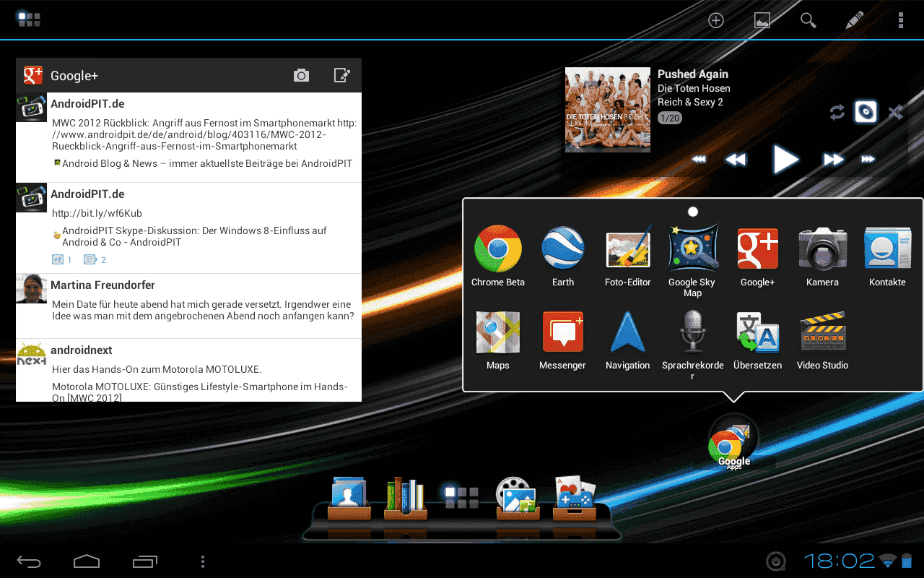Tap the power icon in system tray
The height and width of the screenshot is (578, 924).
click(x=776, y=561)
